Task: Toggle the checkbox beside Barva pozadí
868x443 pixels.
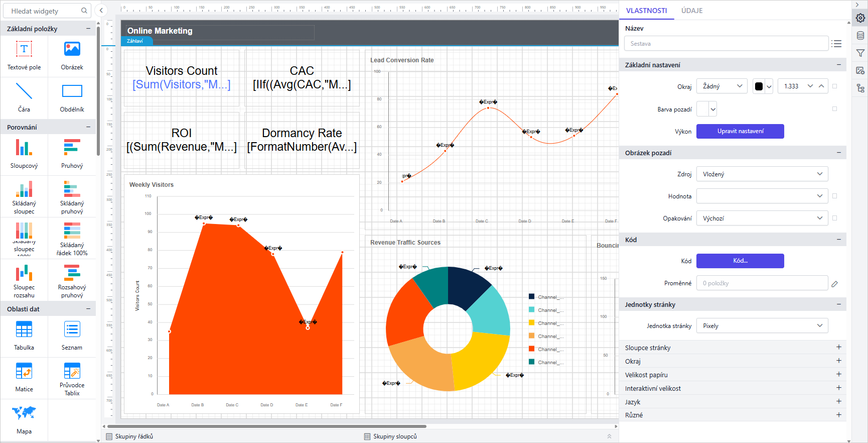Action: click(x=835, y=108)
